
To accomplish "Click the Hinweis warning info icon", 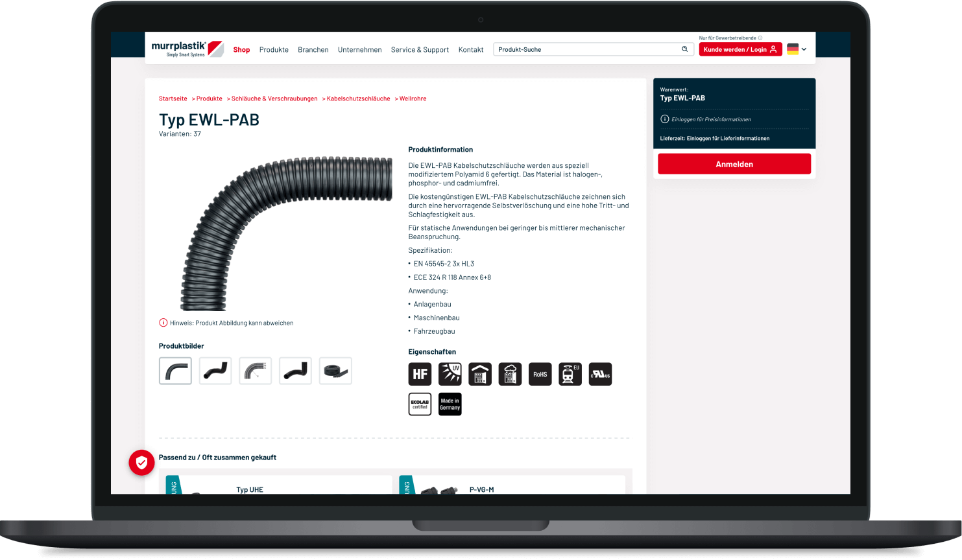I will (x=163, y=323).
